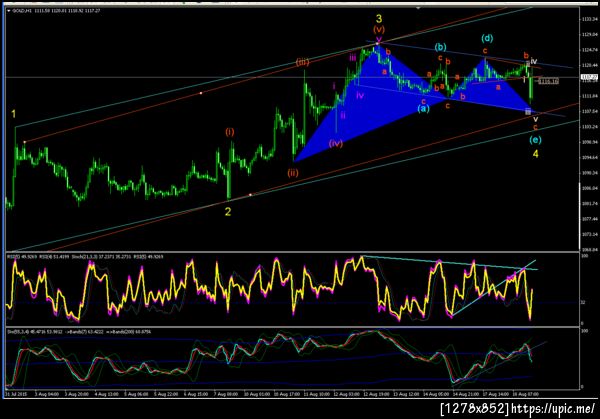
Task: Select the gray box marker beside the white iv label
Action: pos(528,62)
